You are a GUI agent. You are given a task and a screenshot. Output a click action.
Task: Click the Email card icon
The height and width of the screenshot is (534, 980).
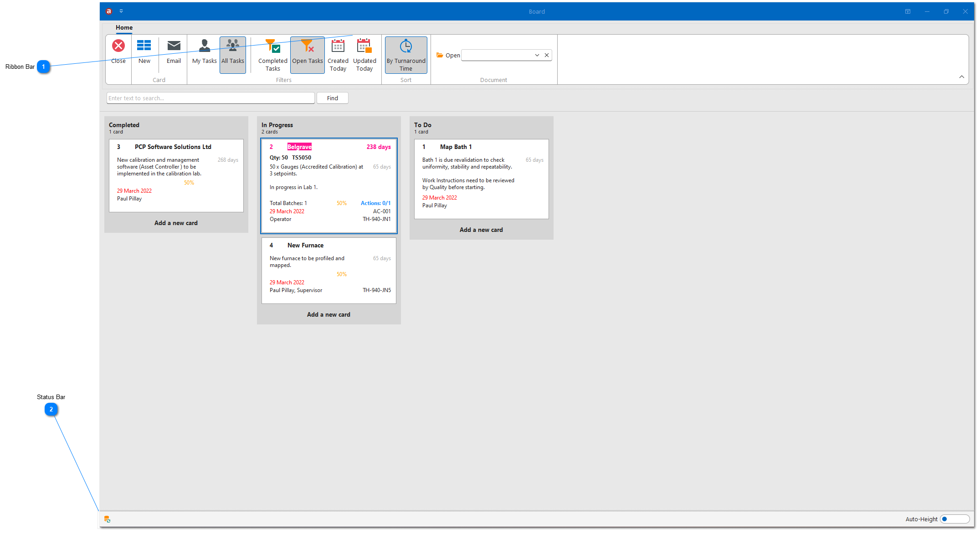tap(174, 51)
